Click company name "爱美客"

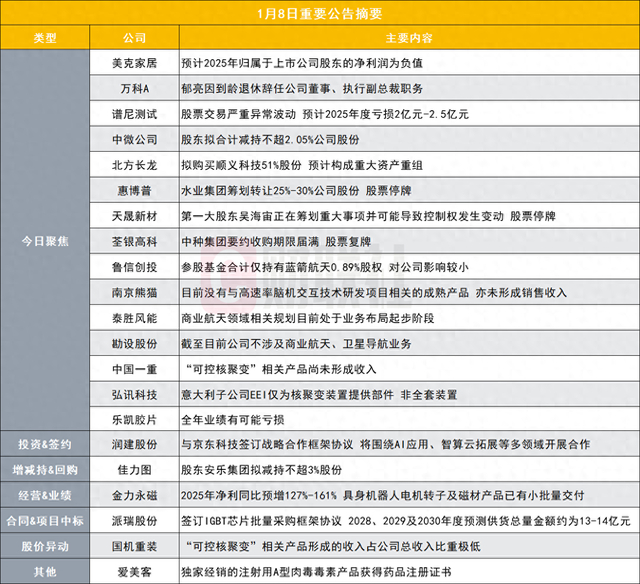pos(134,572)
